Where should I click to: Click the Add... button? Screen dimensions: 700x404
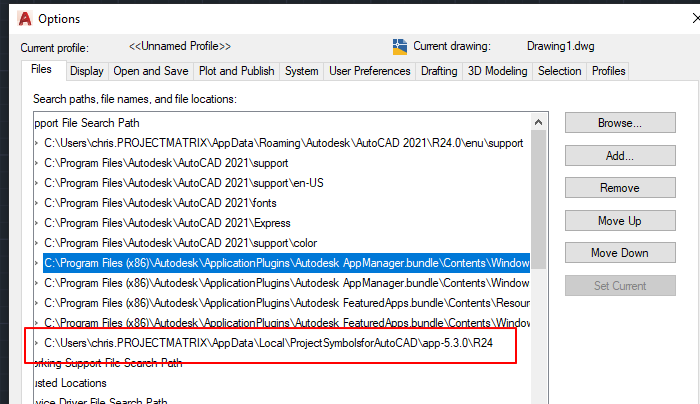tap(620, 155)
